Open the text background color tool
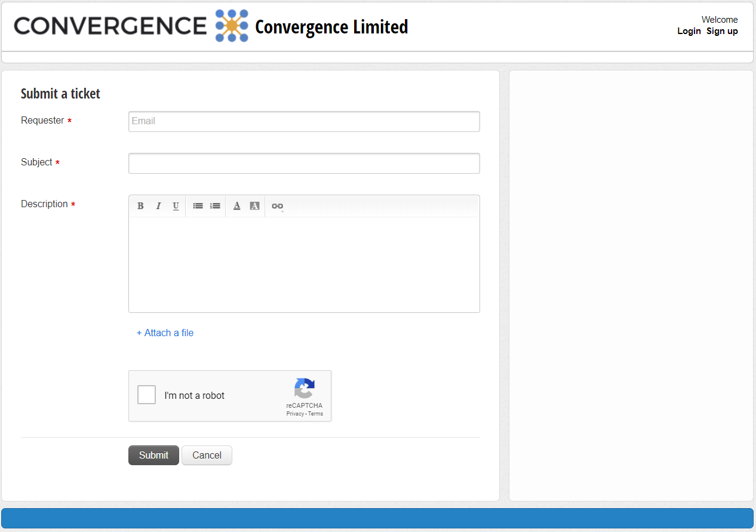Viewport: 756px width, 532px height. [254, 205]
